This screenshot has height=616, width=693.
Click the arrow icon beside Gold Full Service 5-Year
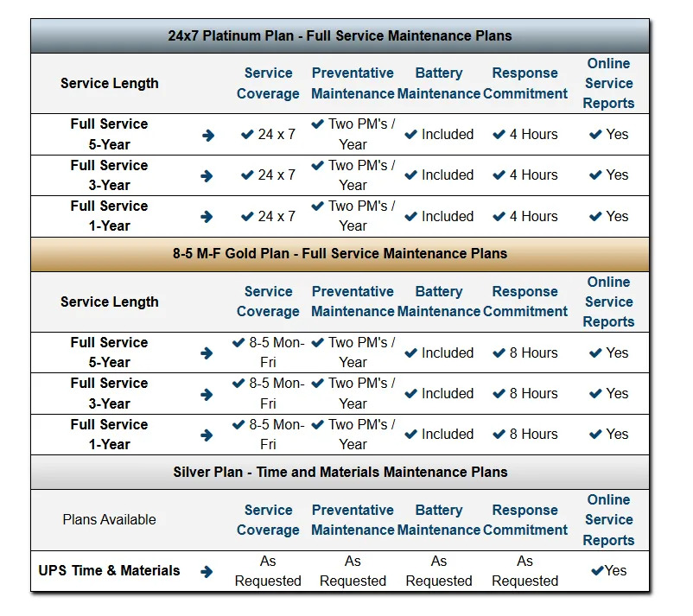[207, 353]
